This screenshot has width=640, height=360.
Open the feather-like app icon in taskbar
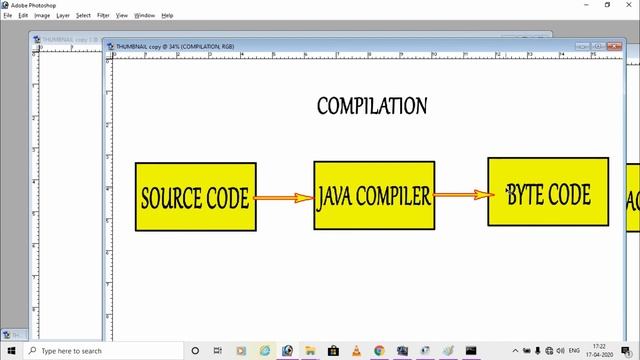(x=448, y=351)
